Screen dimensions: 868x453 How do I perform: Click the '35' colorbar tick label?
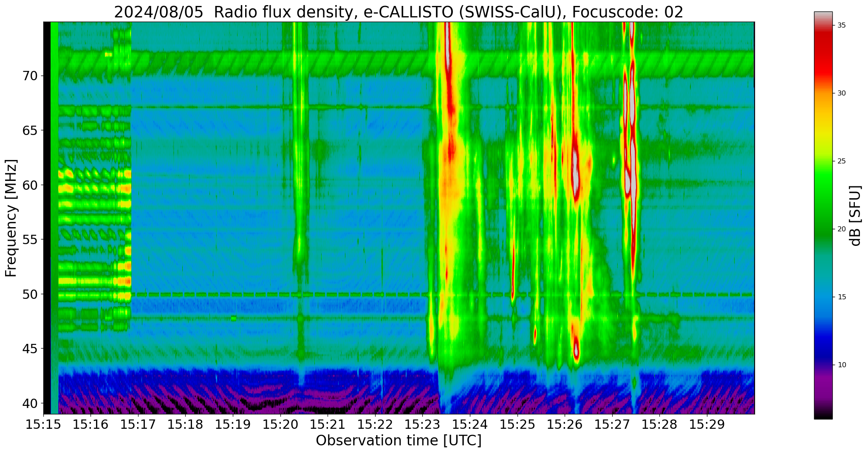point(841,25)
